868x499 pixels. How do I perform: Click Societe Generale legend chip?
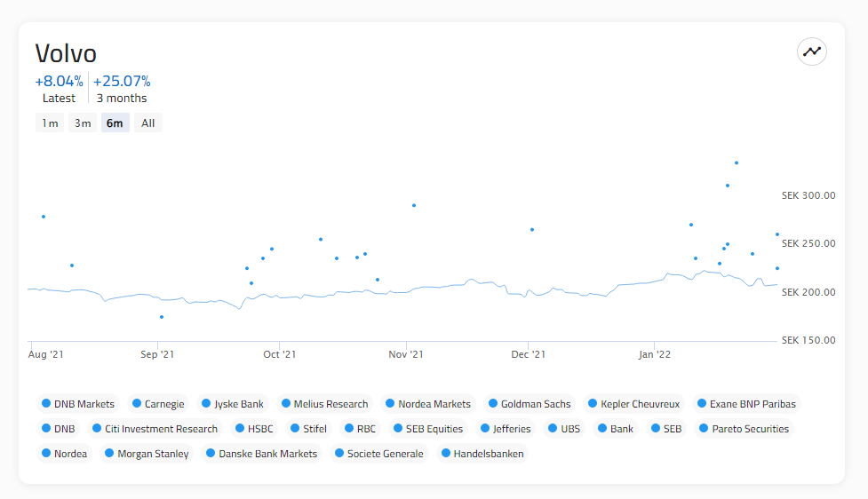tap(379, 454)
